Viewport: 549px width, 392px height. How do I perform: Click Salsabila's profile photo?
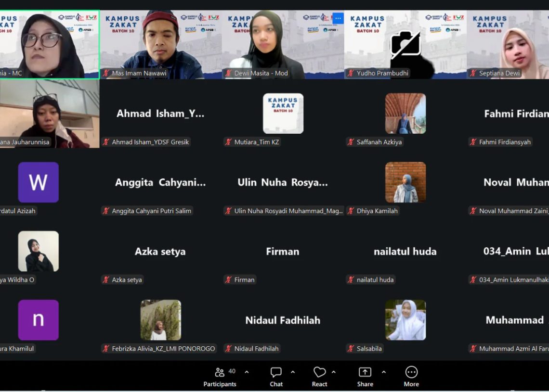point(405,320)
